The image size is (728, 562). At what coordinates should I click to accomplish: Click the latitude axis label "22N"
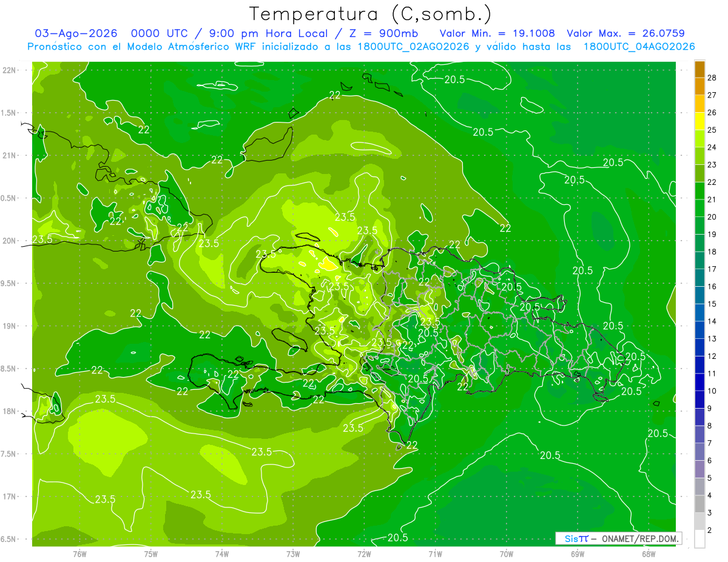point(9,70)
